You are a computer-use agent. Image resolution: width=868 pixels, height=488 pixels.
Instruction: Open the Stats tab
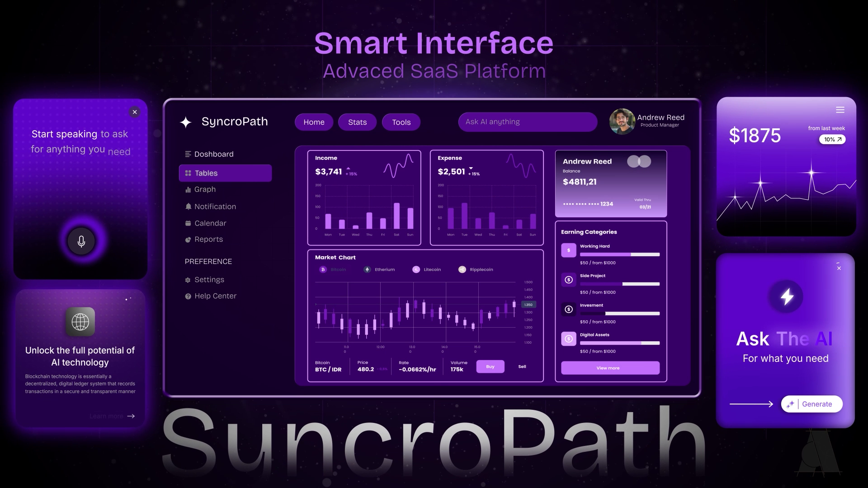tap(357, 122)
